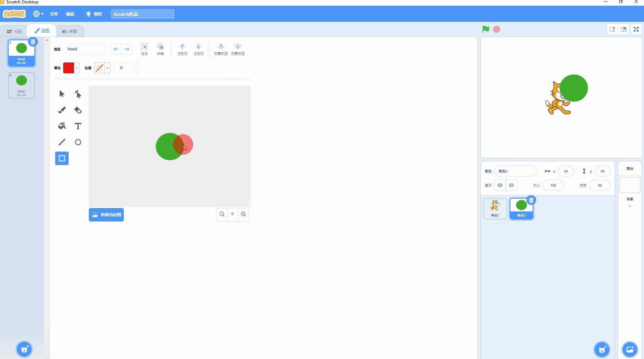The height and width of the screenshot is (359, 644).
Task: Open the outline color dropdown
Action: (108, 68)
